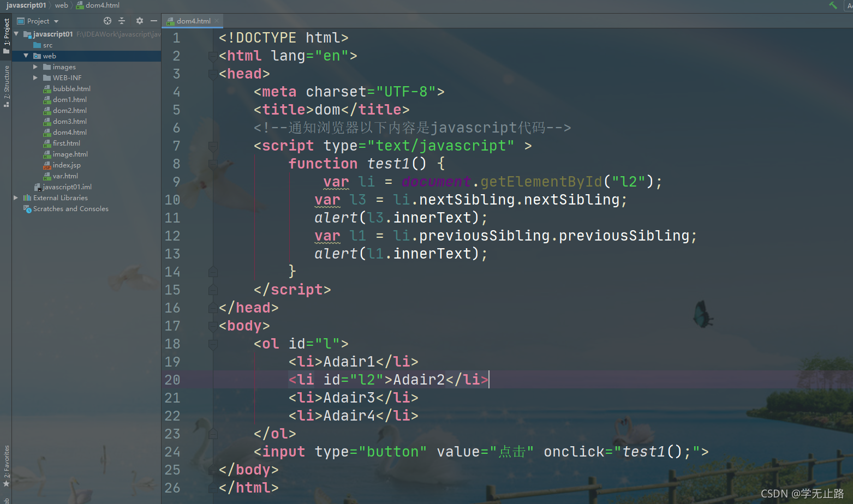Image resolution: width=853 pixels, height=504 pixels.
Task: Select javascript01.iml file
Action: 67,187
